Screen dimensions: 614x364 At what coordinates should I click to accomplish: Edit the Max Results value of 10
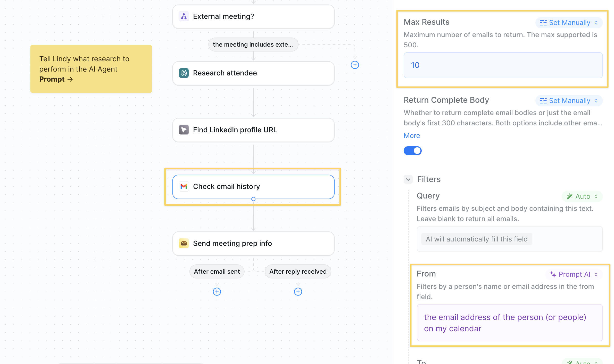coord(503,65)
